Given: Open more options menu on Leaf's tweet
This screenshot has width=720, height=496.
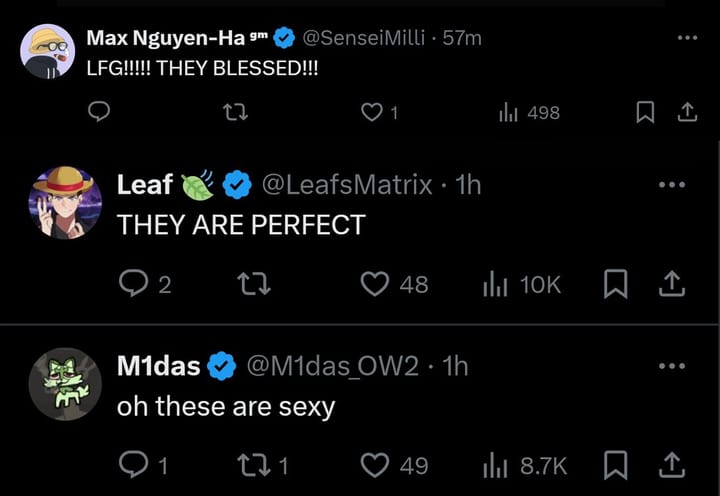Looking at the screenshot, I should coord(672,185).
